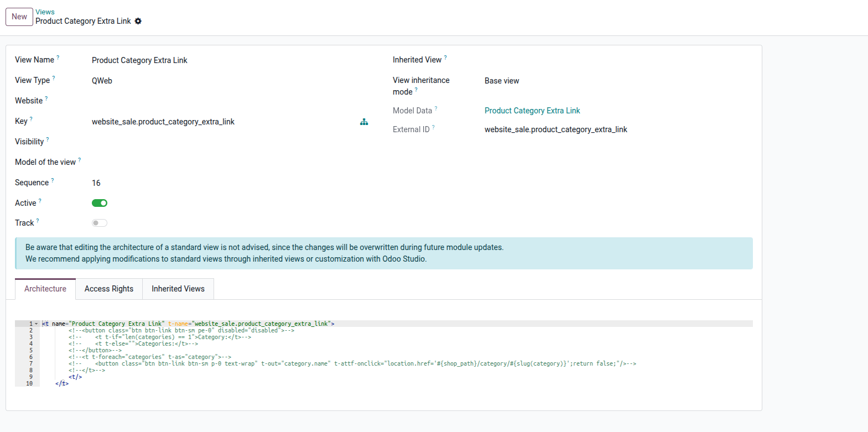Go back via the Views breadcrumb link

click(x=45, y=12)
